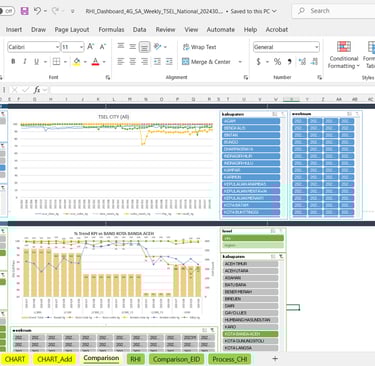Apply Accounting dollar format
375x366 pixels.
click(258, 62)
